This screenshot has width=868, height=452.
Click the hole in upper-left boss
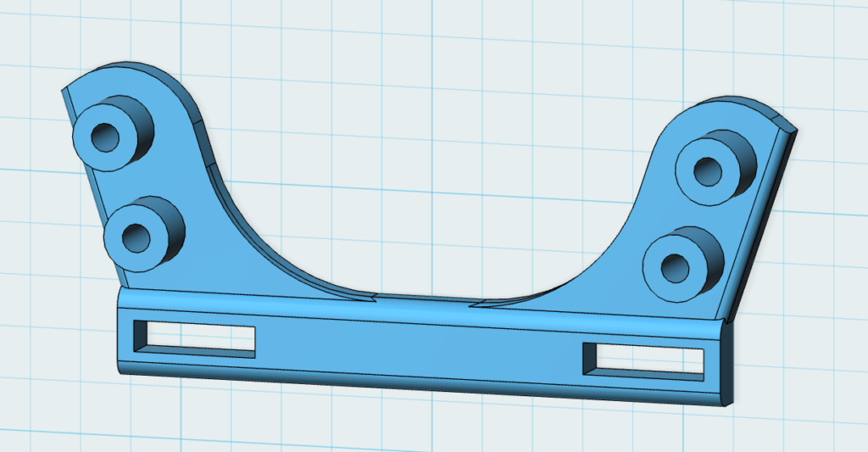pos(104,136)
